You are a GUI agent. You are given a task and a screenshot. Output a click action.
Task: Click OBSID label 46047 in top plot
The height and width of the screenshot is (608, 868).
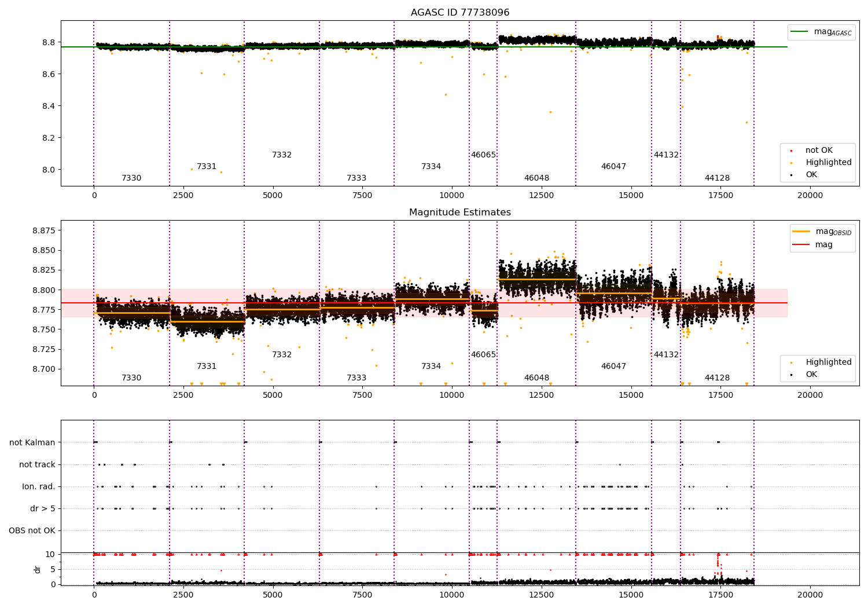click(x=613, y=167)
